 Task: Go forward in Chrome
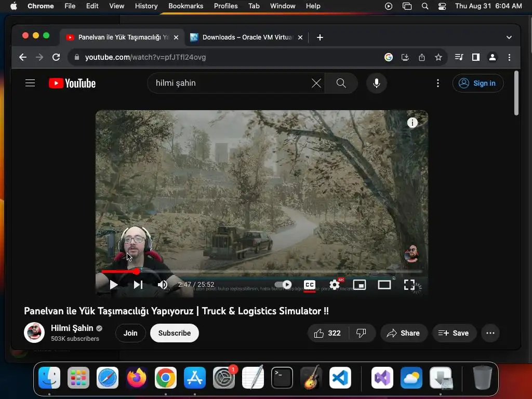tap(39, 57)
